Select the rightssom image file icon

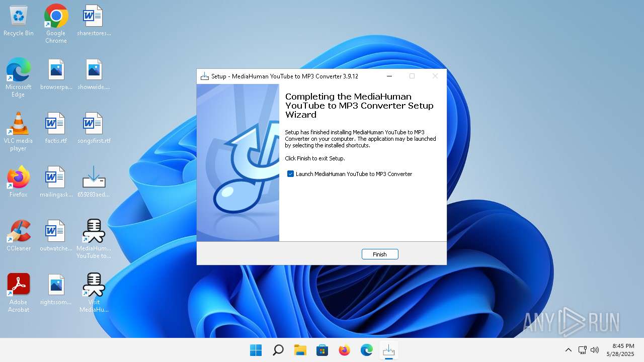(56, 290)
